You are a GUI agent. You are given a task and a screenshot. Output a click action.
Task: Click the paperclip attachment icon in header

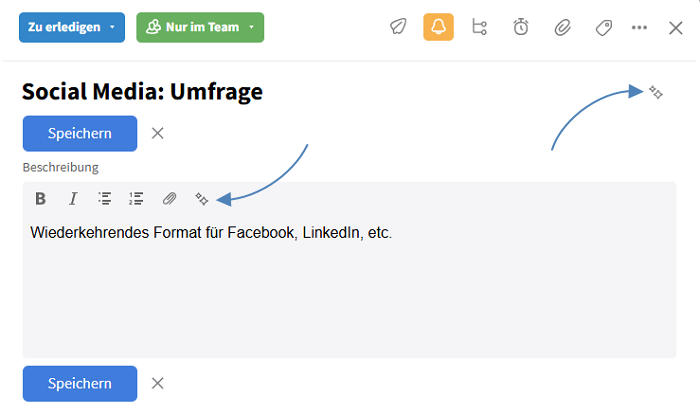point(562,28)
